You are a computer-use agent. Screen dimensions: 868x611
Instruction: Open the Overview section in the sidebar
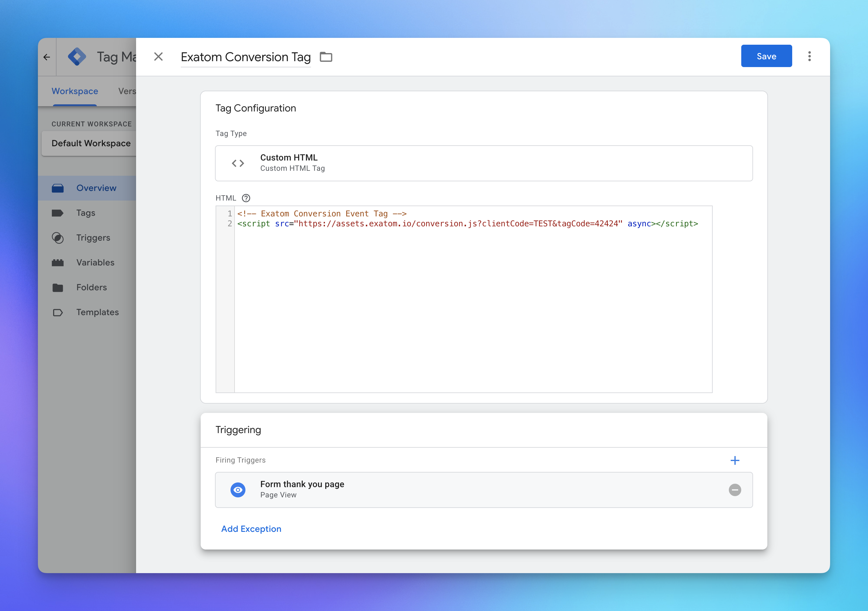[87, 188]
